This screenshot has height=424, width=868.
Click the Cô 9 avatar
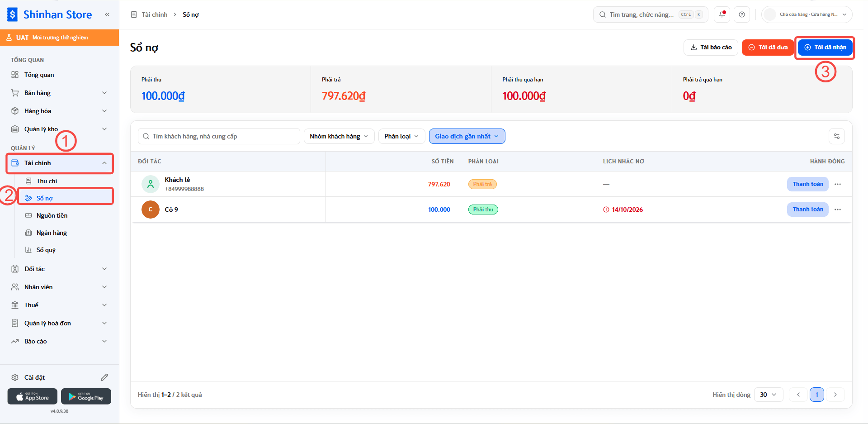[x=151, y=210]
